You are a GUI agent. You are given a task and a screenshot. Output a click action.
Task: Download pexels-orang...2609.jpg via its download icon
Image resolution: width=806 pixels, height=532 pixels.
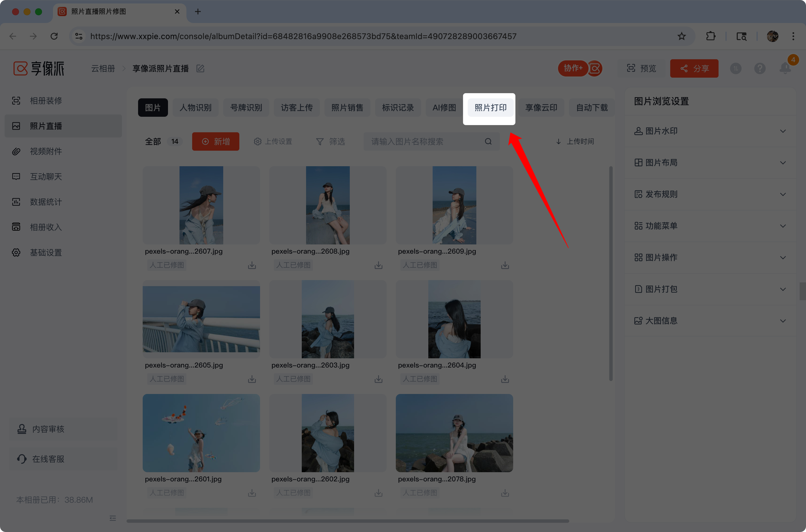click(x=505, y=265)
